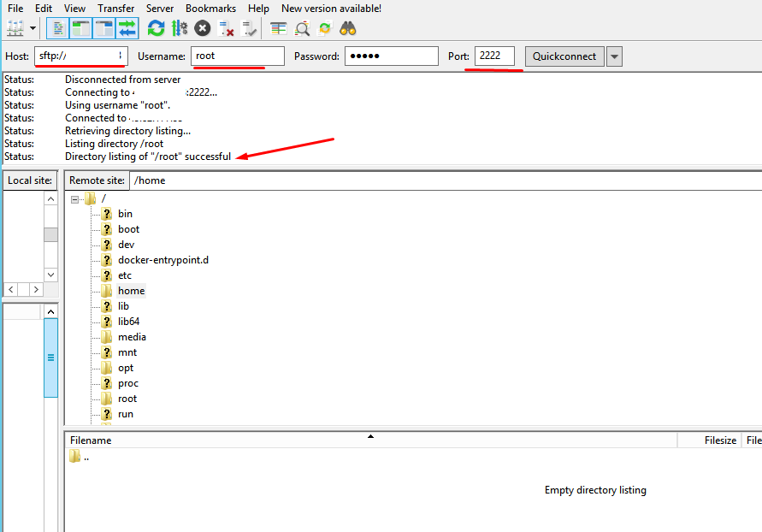Open the Quickconnect history dropdown arrow

click(614, 56)
